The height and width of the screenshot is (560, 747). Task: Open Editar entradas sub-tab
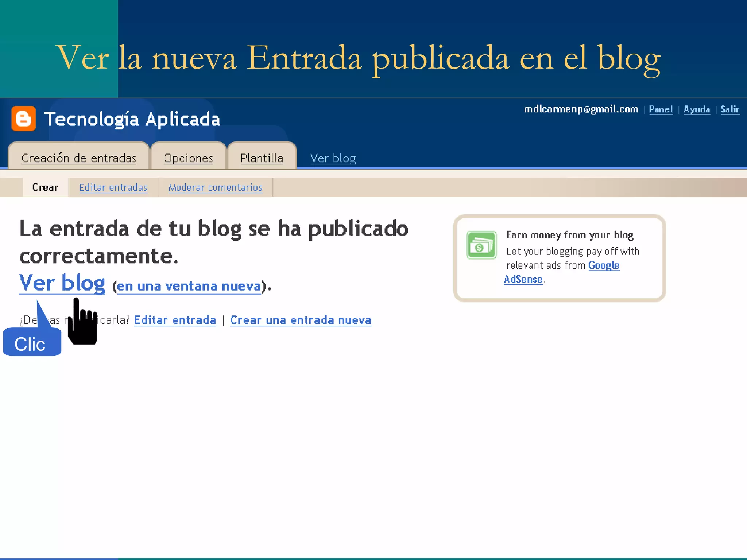point(113,187)
